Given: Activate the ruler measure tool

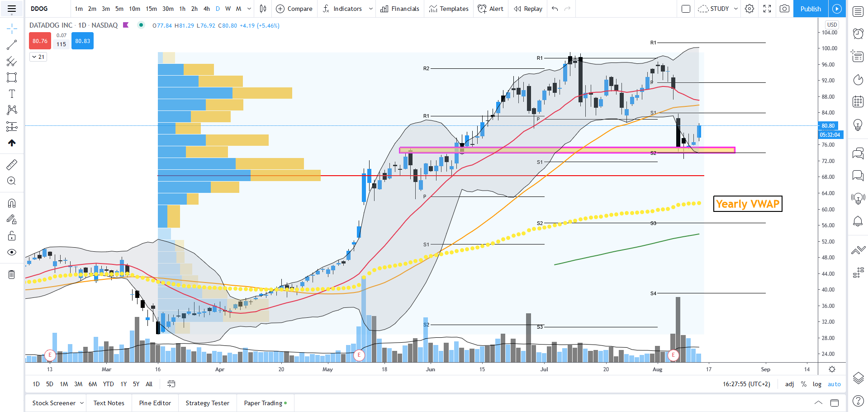Looking at the screenshot, I should pos(12,164).
